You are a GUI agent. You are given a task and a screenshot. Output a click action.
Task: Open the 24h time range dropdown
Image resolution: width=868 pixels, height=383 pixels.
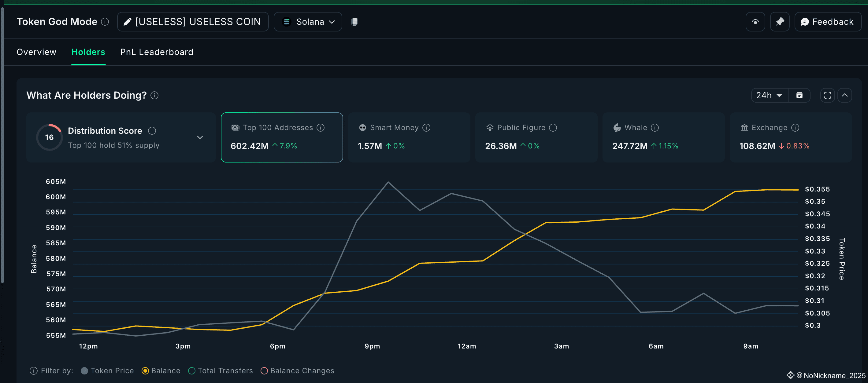pos(769,96)
